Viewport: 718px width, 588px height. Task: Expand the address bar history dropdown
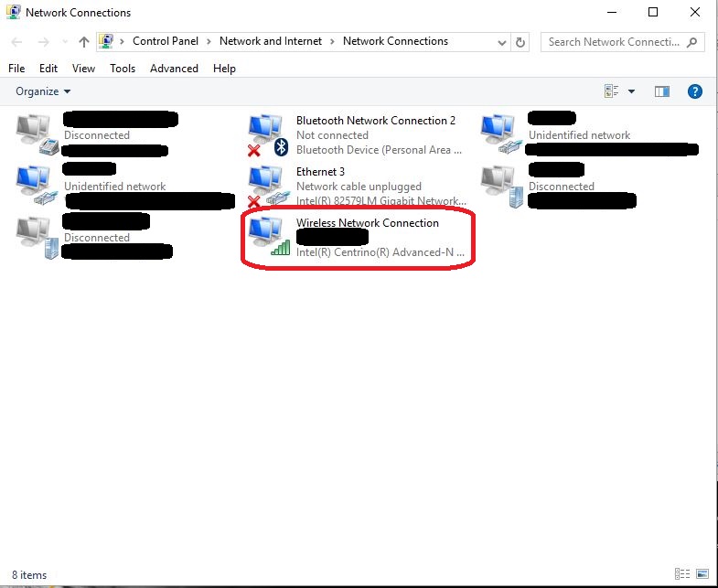[x=502, y=43]
